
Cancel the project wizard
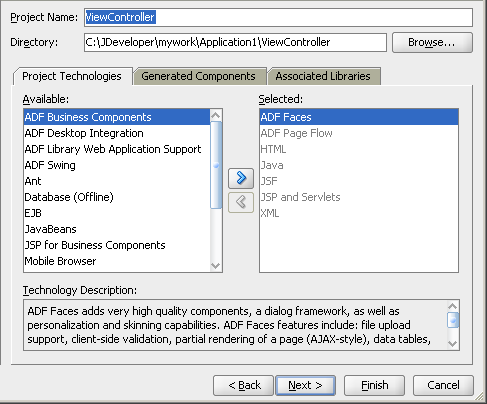click(x=443, y=385)
